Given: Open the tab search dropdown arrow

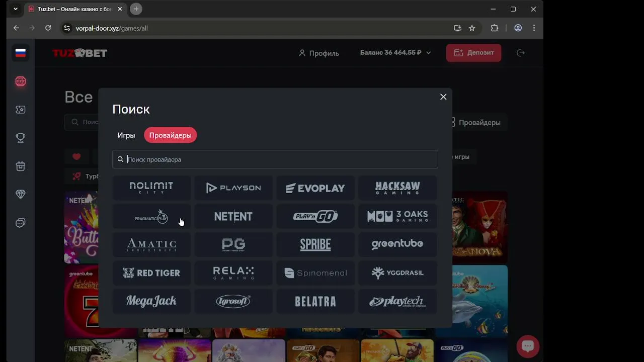Looking at the screenshot, I should (x=15, y=9).
